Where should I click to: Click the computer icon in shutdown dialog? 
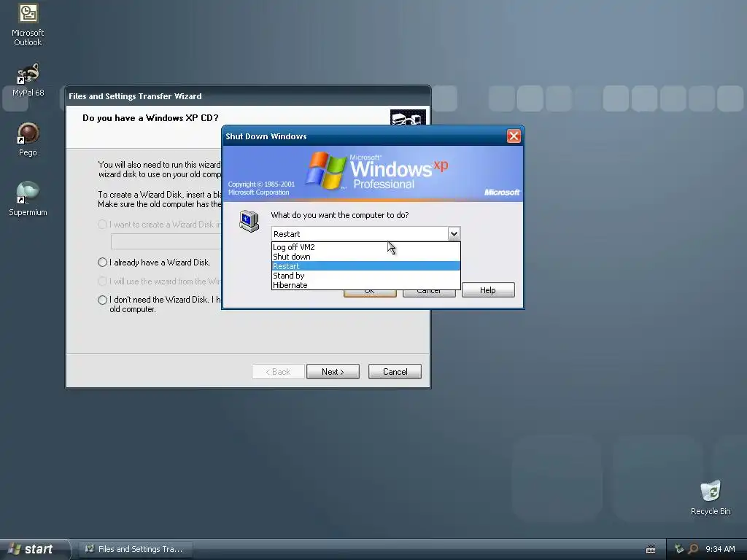point(249,221)
